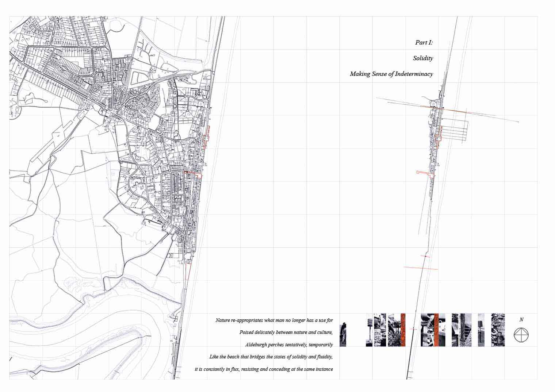This screenshot has width=555, height=392.
Task: Click "Making Sense of Indeterminacy" subtitle
Action: click(391, 74)
